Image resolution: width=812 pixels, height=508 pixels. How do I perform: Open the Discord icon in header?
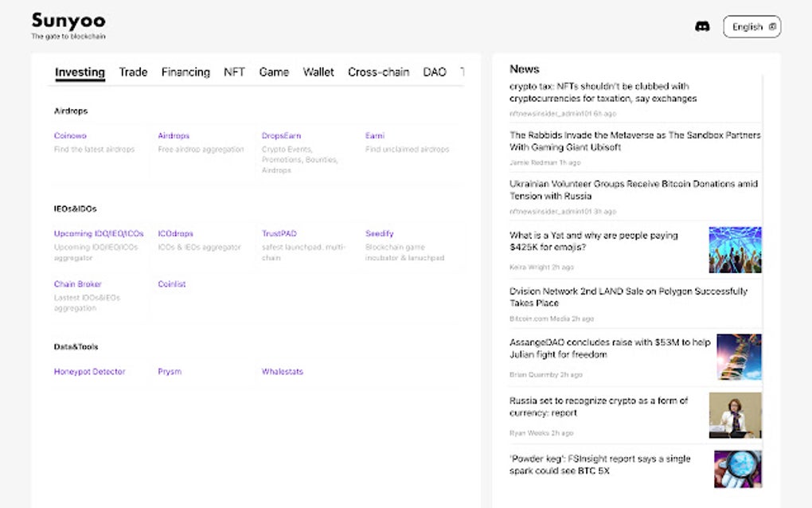[702, 26]
